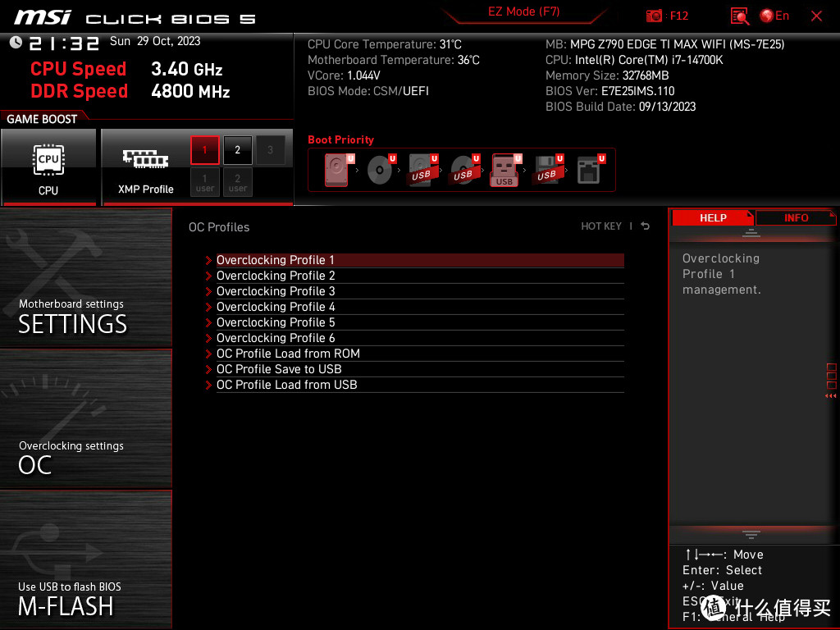Select the USB optical drive boot icon

point(464,170)
